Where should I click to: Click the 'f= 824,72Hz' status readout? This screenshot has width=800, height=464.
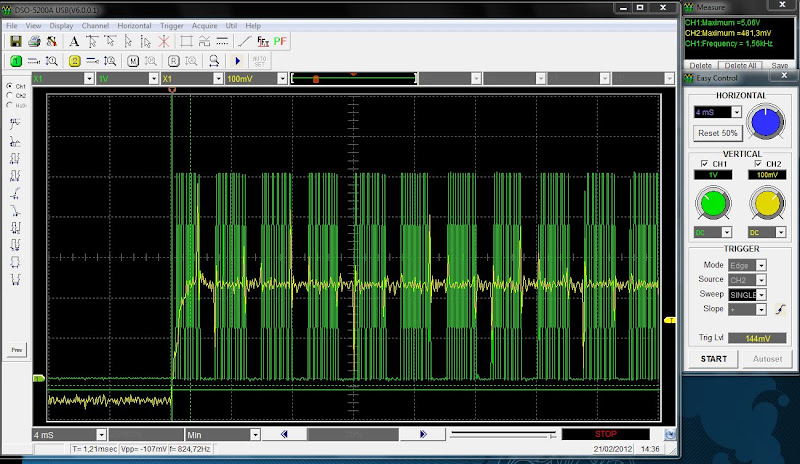(x=190, y=449)
